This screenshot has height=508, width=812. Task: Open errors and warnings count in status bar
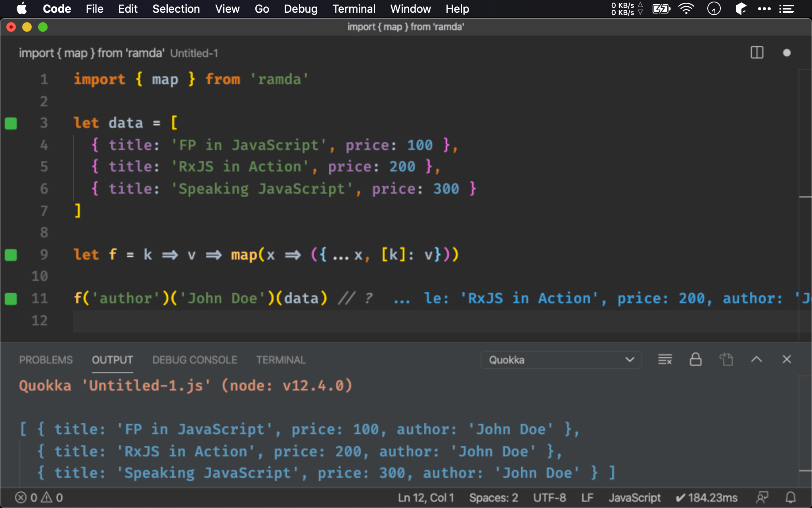[39, 498]
